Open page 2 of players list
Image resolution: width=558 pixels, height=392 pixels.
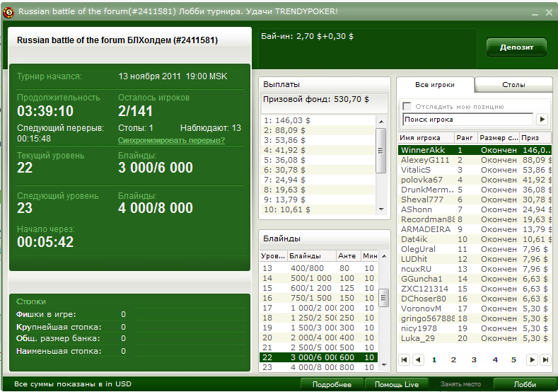453,360
